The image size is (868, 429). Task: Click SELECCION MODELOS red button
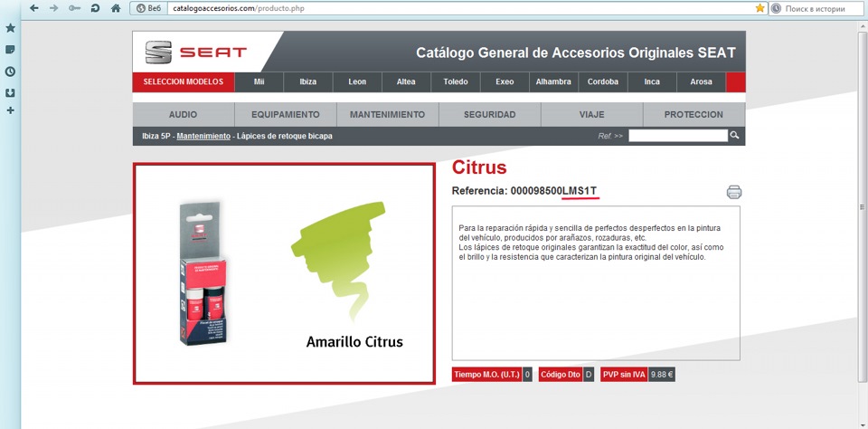[x=184, y=82]
